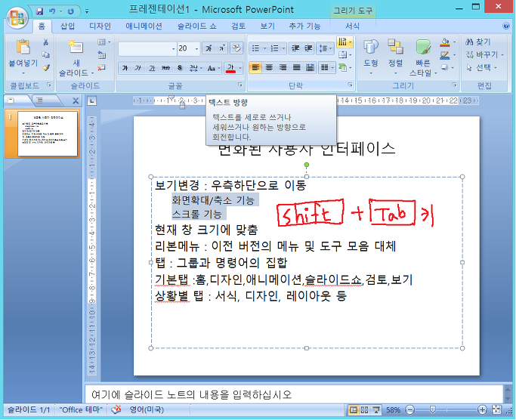The image size is (516, 420).
Task: Click the increase list level indent icon
Action: 308,48
